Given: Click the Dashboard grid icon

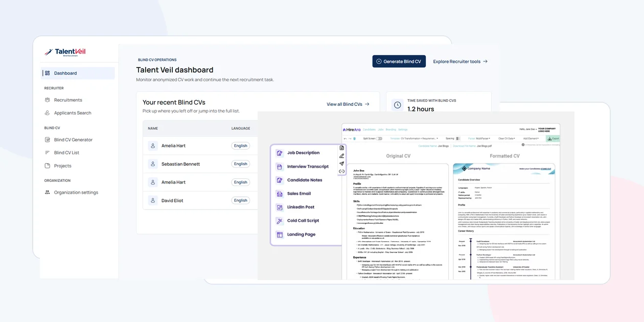Looking at the screenshot, I should pos(48,73).
